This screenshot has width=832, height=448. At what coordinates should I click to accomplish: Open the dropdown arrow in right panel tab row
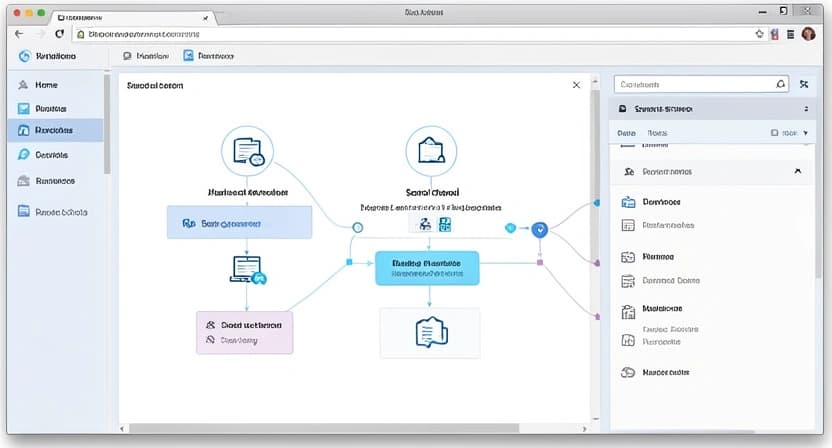pyautogui.click(x=806, y=132)
